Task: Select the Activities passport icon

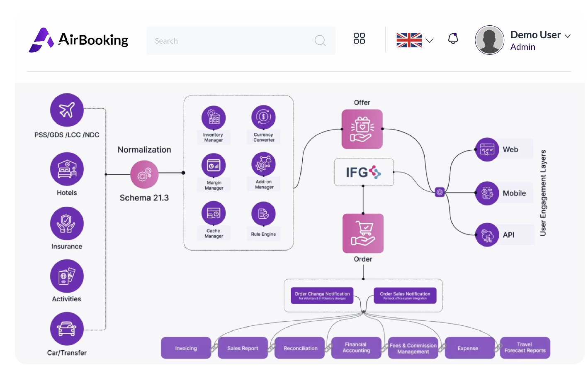Action: tap(67, 276)
